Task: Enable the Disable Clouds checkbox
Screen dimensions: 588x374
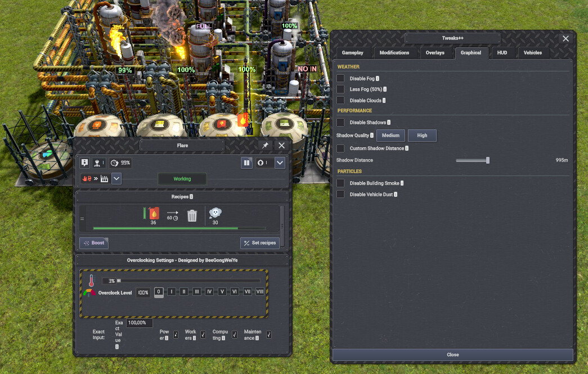Action: click(x=340, y=100)
